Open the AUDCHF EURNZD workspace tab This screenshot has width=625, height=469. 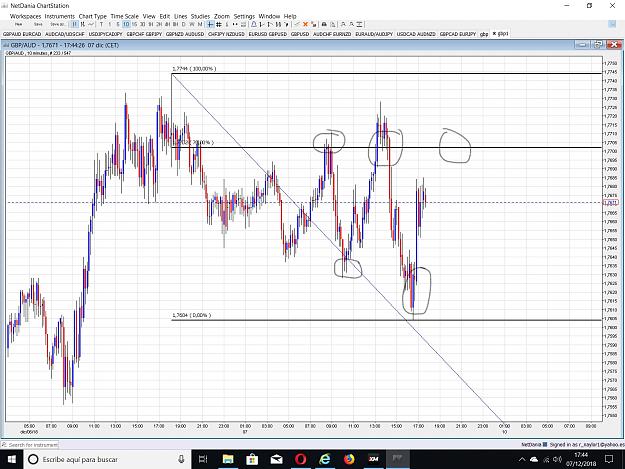pyautogui.click(x=332, y=34)
